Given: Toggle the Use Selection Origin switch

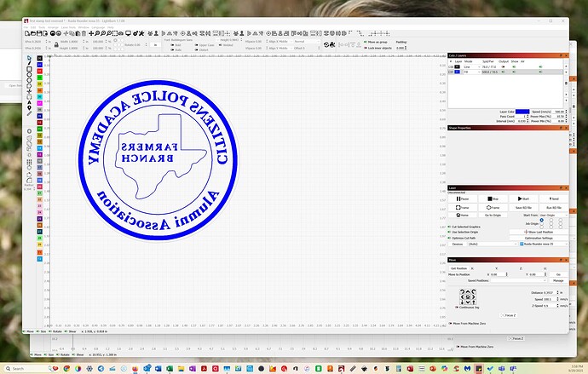Looking at the screenshot, I should click(449, 232).
